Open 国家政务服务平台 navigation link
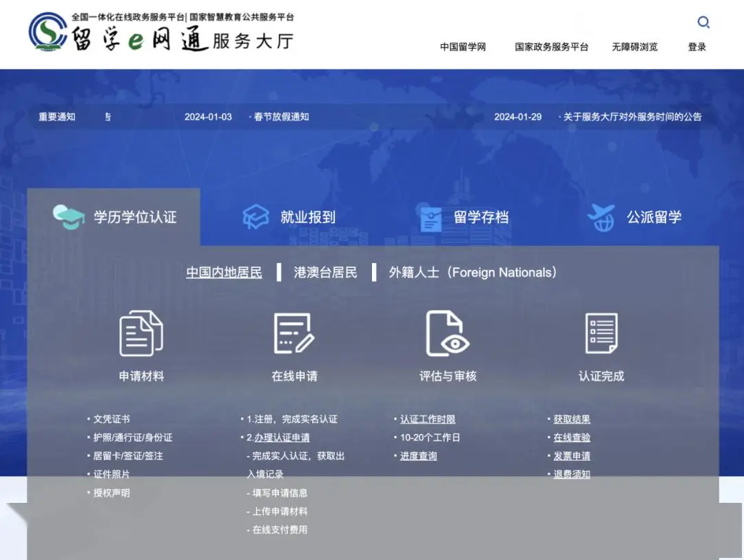744x560 pixels. (551, 47)
